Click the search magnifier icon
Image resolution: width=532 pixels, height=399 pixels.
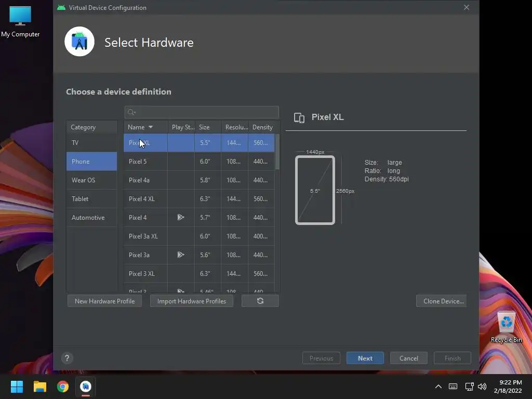131,112
